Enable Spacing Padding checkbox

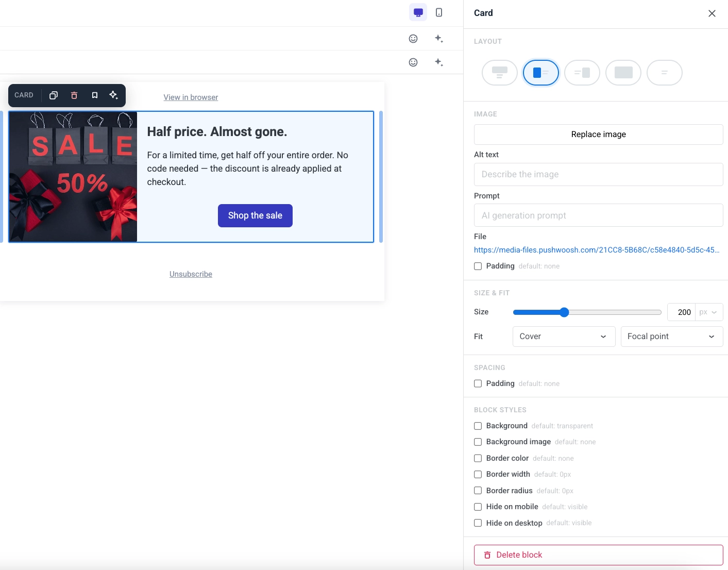click(x=478, y=384)
